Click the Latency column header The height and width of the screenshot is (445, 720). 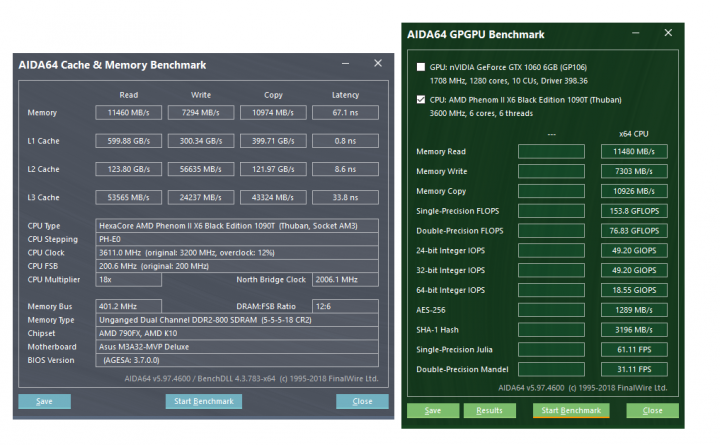pyautogui.click(x=345, y=95)
